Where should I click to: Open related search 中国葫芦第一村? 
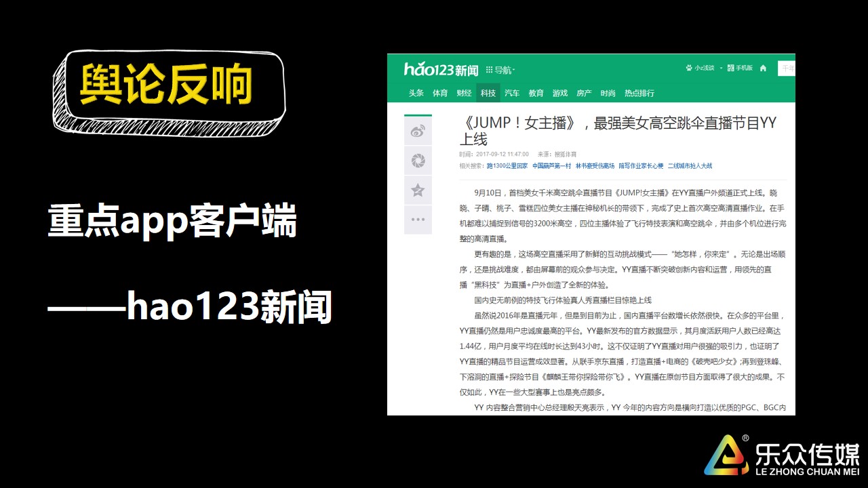coord(551,165)
